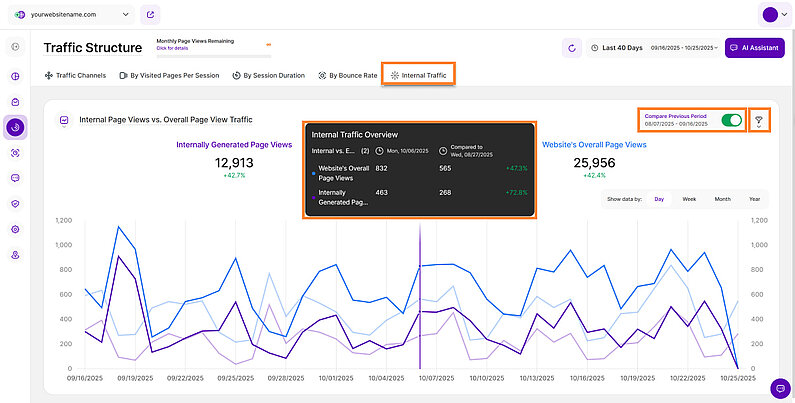Show chart data by Year
The height and width of the screenshot is (403, 795).
(754, 199)
